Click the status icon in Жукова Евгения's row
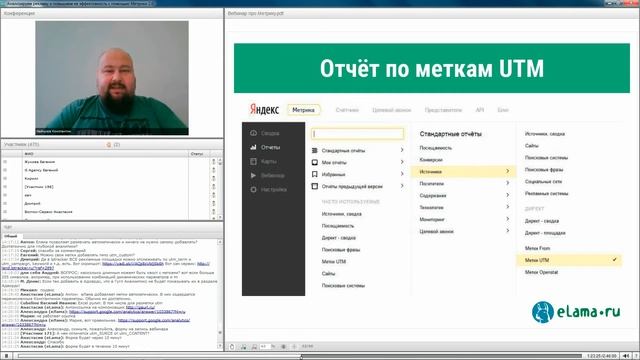 point(213,162)
